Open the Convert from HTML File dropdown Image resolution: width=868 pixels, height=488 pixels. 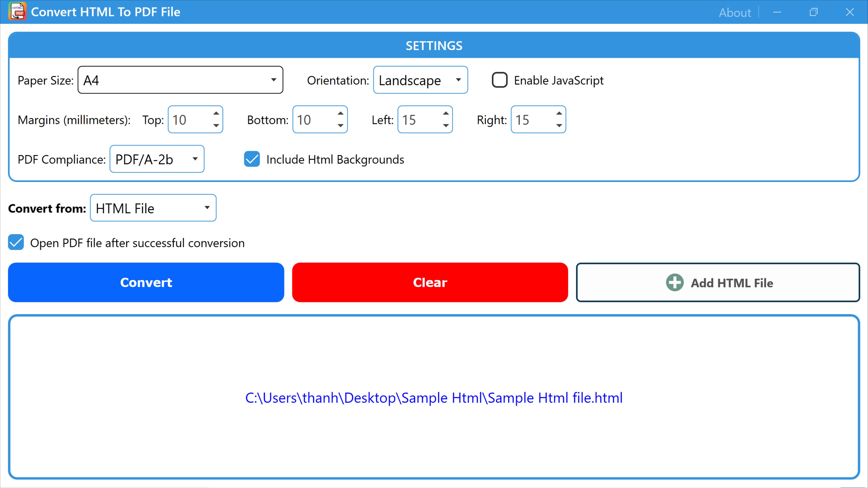[153, 208]
